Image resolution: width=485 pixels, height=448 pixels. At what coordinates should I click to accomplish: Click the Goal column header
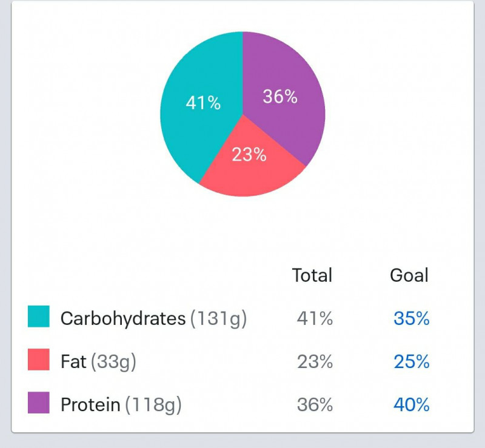tap(409, 275)
